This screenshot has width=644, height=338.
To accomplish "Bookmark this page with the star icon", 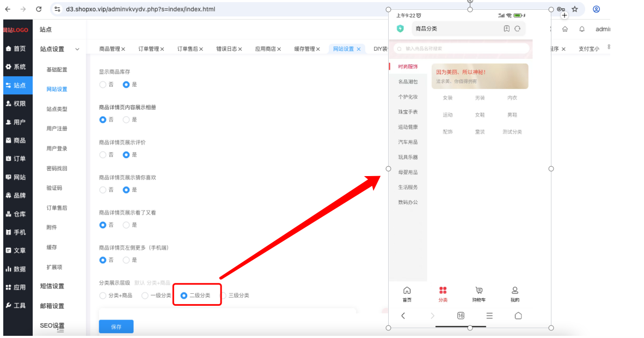I will (575, 9).
